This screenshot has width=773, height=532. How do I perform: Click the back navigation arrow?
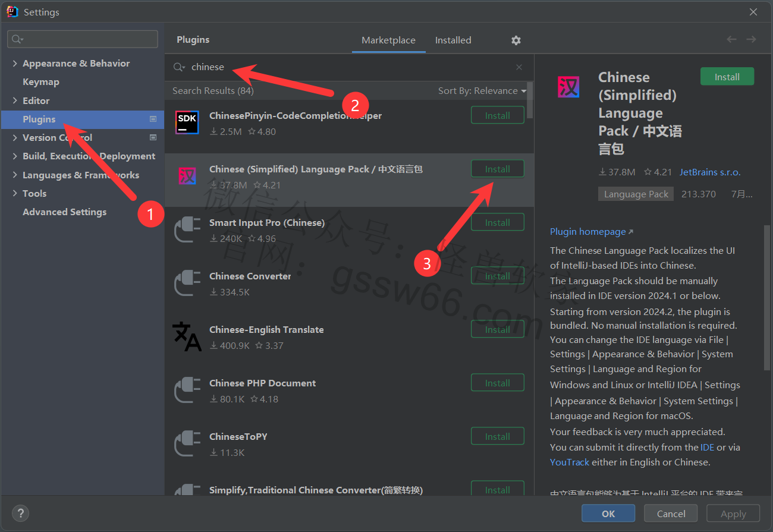tap(731, 39)
